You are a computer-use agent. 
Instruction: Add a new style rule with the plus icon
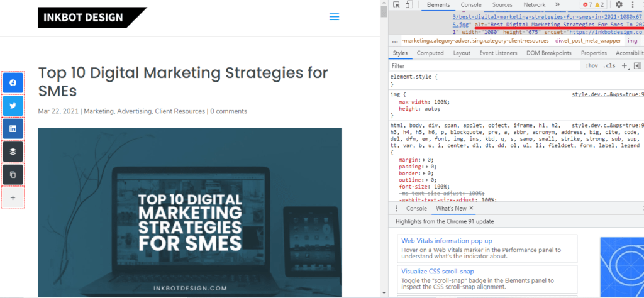[625, 65]
